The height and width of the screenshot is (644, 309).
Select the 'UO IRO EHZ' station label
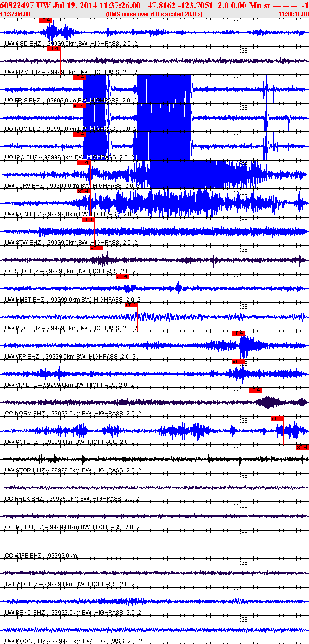(x=22, y=157)
